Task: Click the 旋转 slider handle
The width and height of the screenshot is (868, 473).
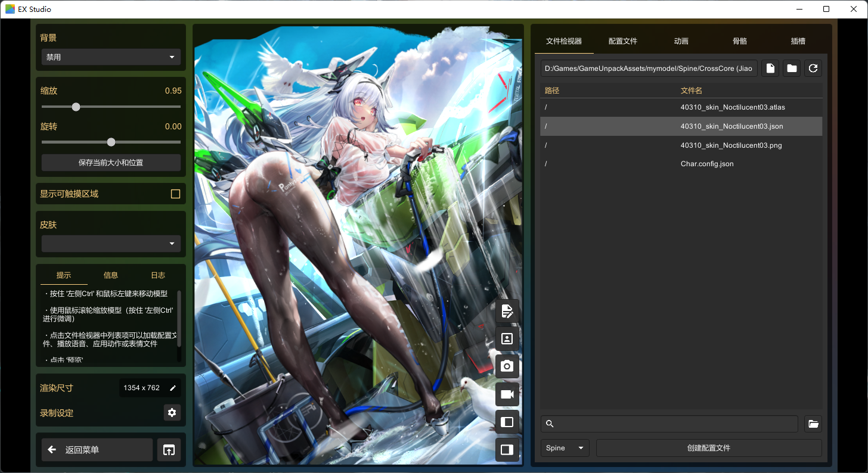Action: click(111, 142)
